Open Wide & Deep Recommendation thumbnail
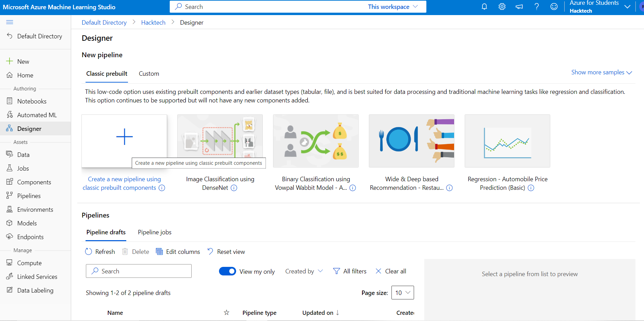Image resolution: width=644 pixels, height=321 pixels. pos(412,141)
